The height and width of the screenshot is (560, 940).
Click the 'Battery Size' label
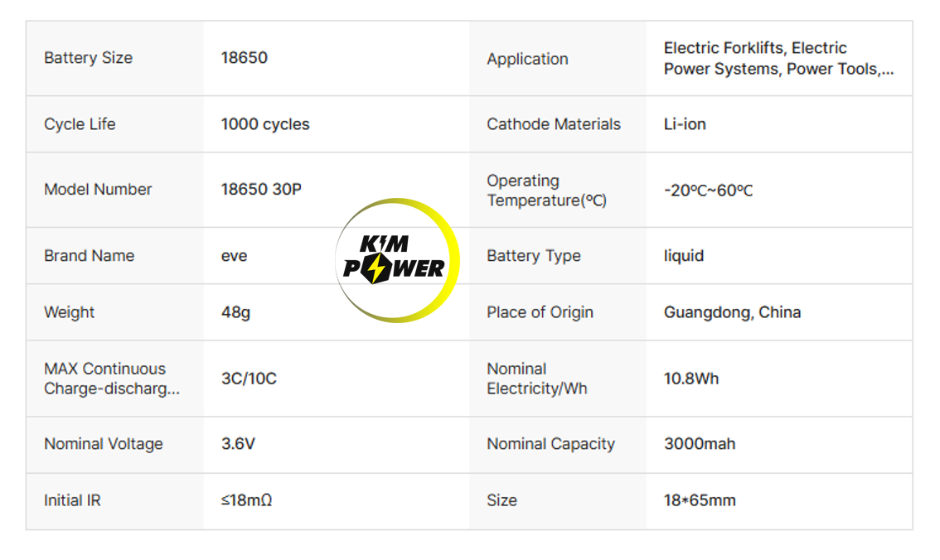[88, 58]
